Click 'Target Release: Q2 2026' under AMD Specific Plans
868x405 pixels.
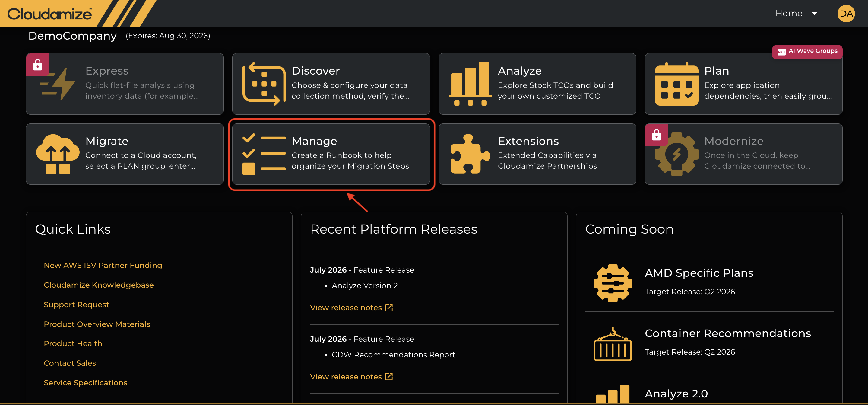690,292
